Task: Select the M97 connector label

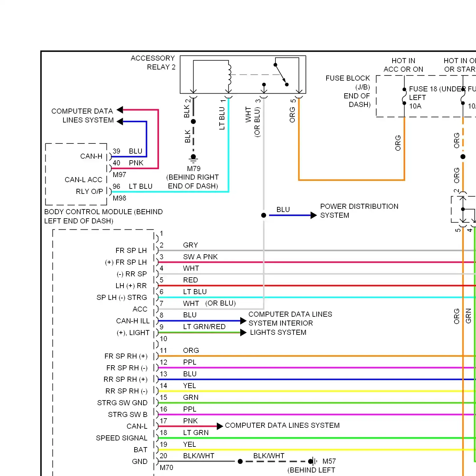Action: click(x=119, y=175)
